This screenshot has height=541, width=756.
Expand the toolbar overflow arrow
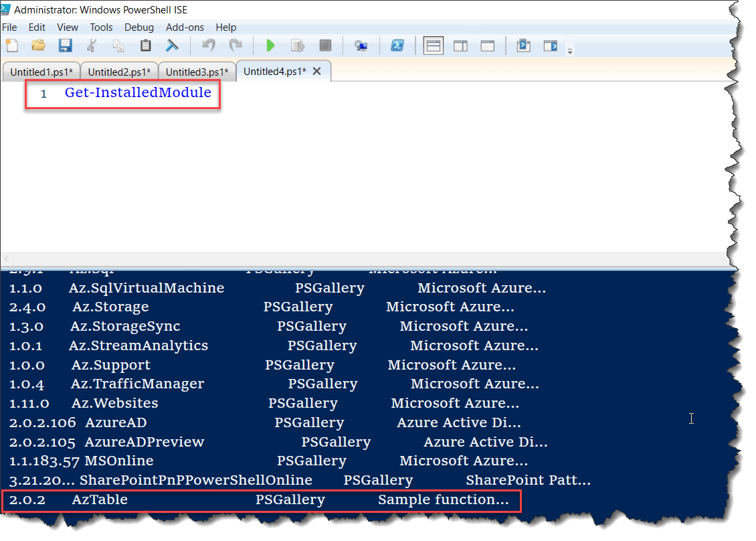click(570, 51)
